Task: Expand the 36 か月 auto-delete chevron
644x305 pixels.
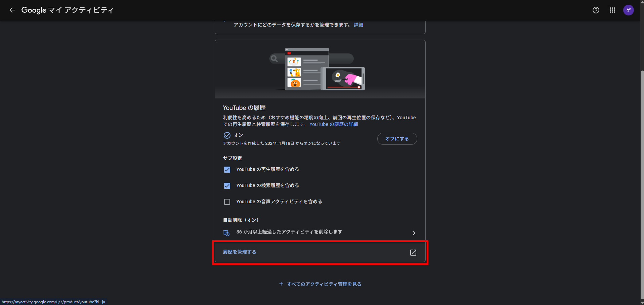Action: pyautogui.click(x=414, y=233)
